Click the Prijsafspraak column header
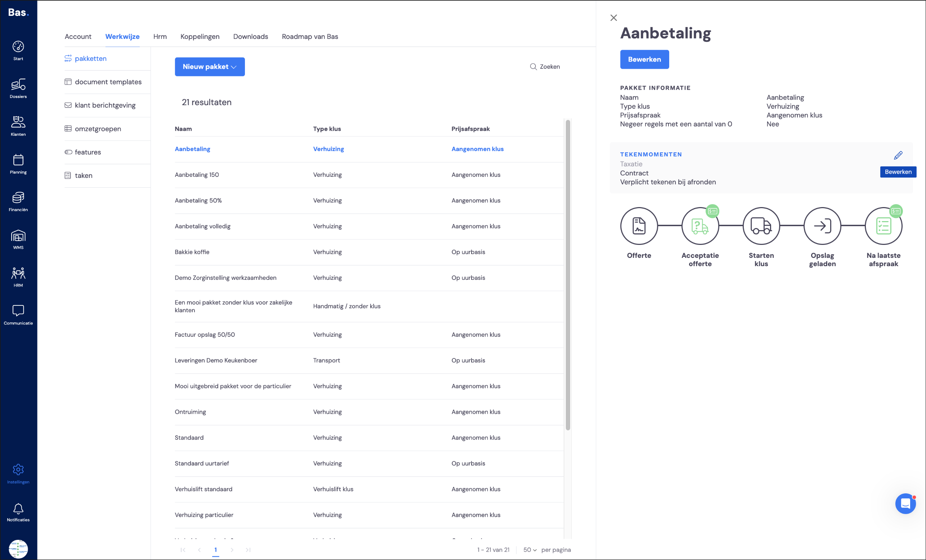926x560 pixels. point(470,129)
